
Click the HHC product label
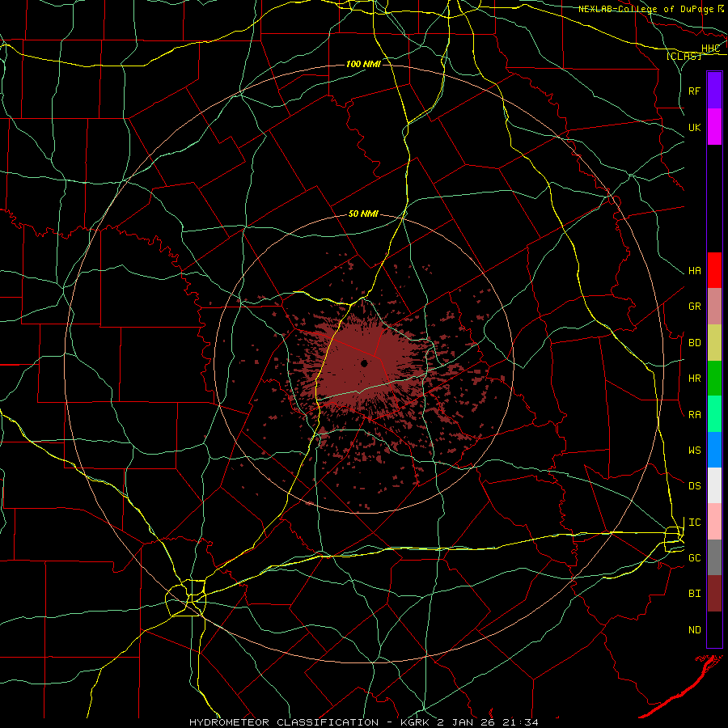[710, 49]
